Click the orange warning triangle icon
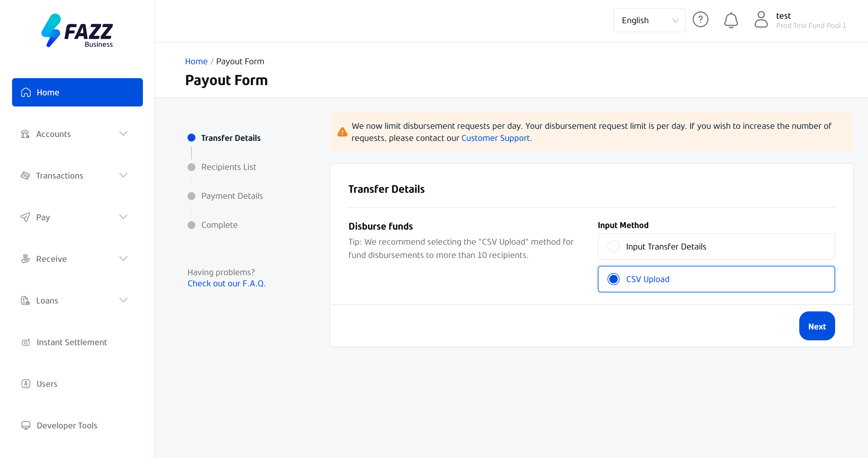Image resolution: width=868 pixels, height=458 pixels. point(342,132)
